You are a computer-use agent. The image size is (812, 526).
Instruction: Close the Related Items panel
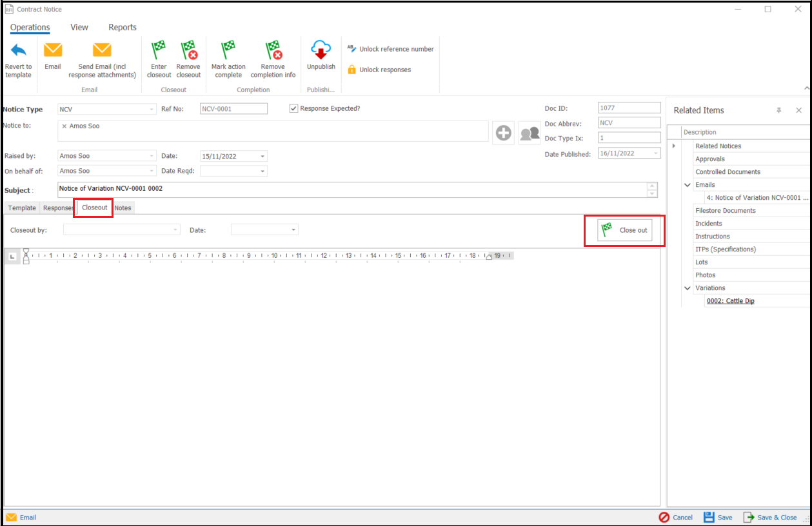click(798, 110)
